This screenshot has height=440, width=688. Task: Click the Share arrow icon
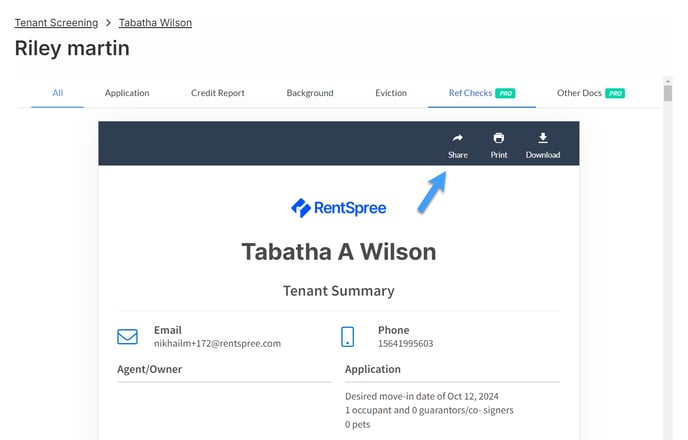point(458,138)
